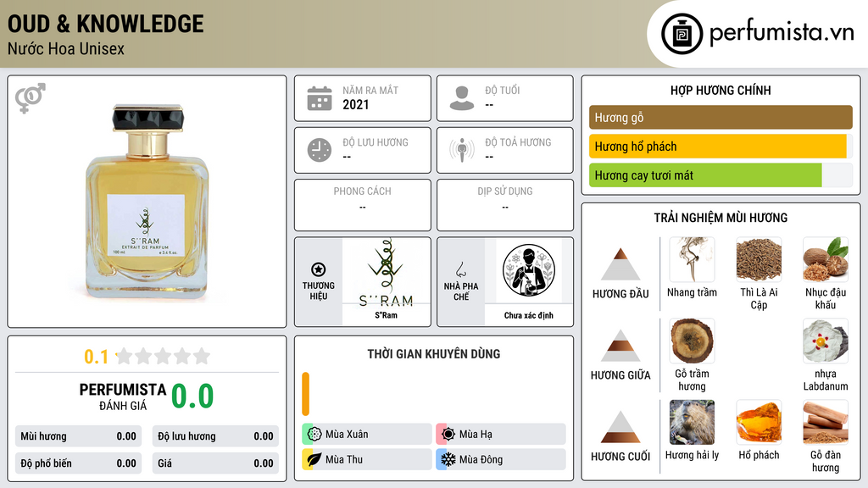Click the perfumer illustration image
Viewport: 868px width, 488px height.
point(529,270)
